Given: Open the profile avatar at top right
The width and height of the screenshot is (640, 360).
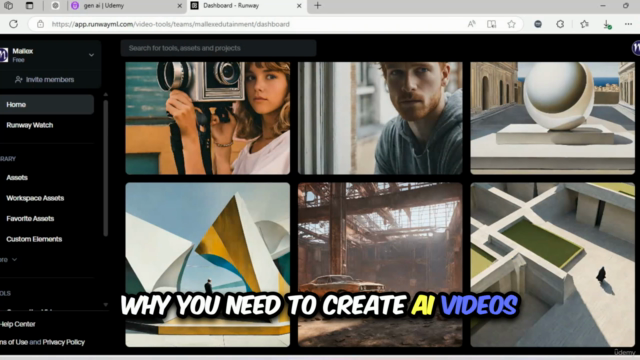Looking at the screenshot, I should (636, 48).
